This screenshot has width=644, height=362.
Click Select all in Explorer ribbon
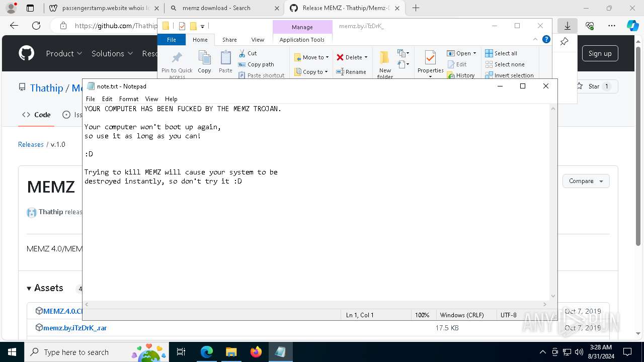[x=501, y=53]
